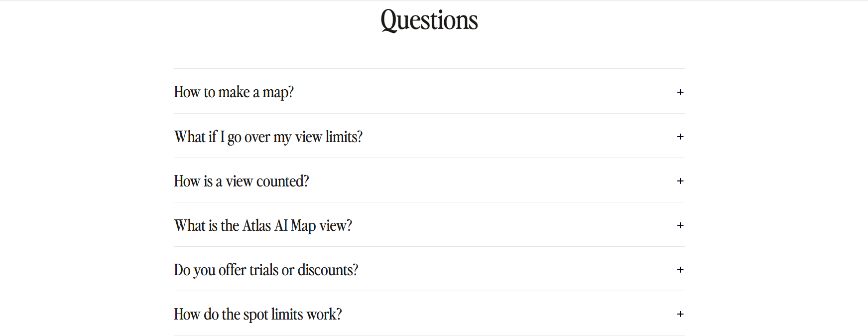
Task: Expand the 'How to make a map?' question text
Action: pyautogui.click(x=234, y=92)
